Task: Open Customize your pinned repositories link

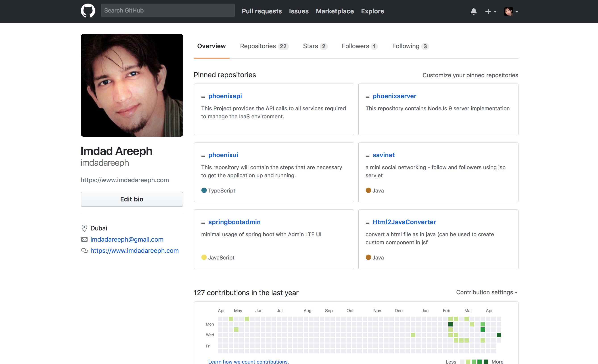Action: (470, 75)
